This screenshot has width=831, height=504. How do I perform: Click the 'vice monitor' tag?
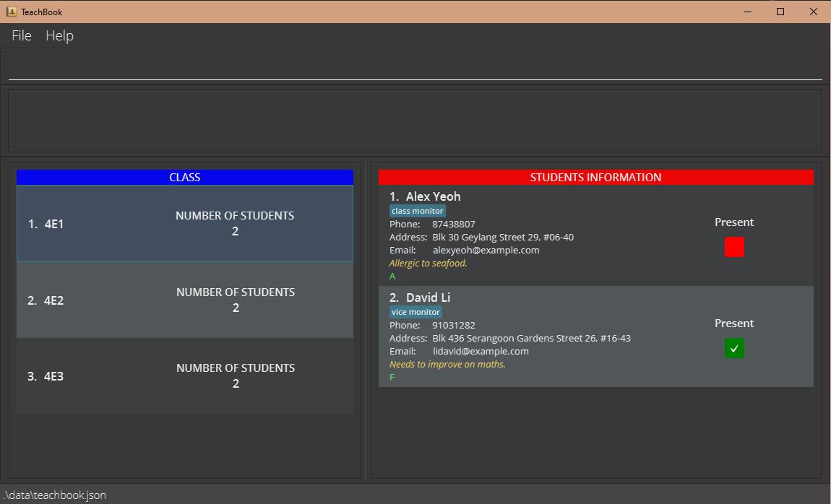point(415,312)
